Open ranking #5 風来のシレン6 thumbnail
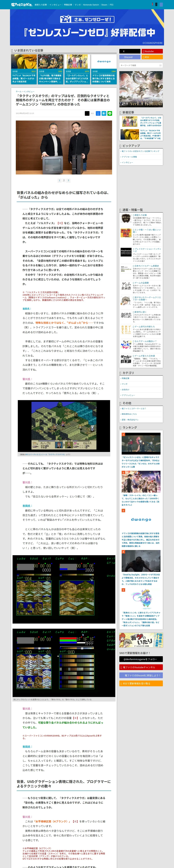The width and height of the screenshot is (174, 868). 141,599
